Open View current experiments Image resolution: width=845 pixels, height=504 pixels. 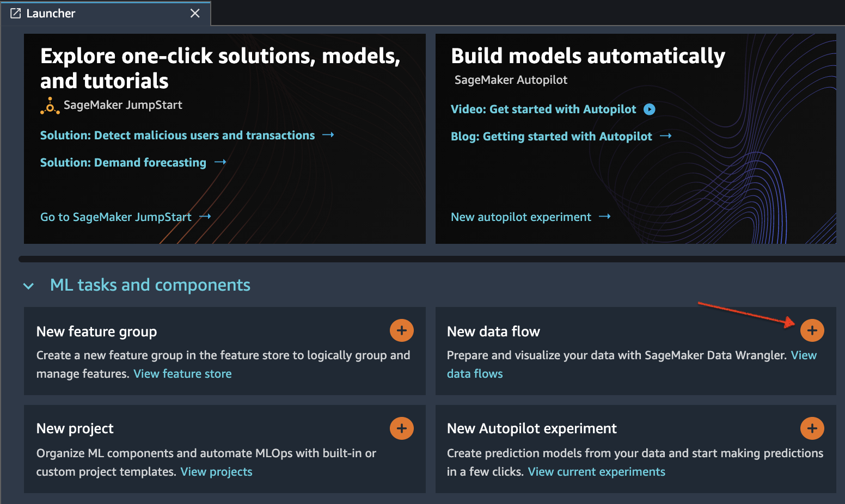click(596, 471)
